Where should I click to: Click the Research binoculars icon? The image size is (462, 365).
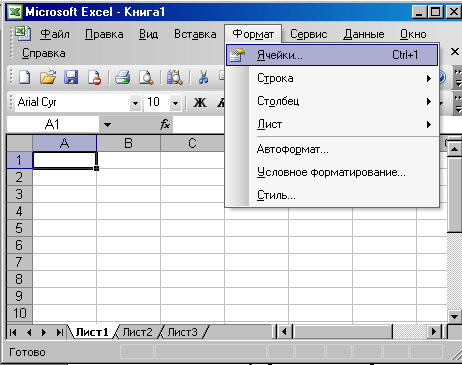pyautogui.click(x=175, y=77)
